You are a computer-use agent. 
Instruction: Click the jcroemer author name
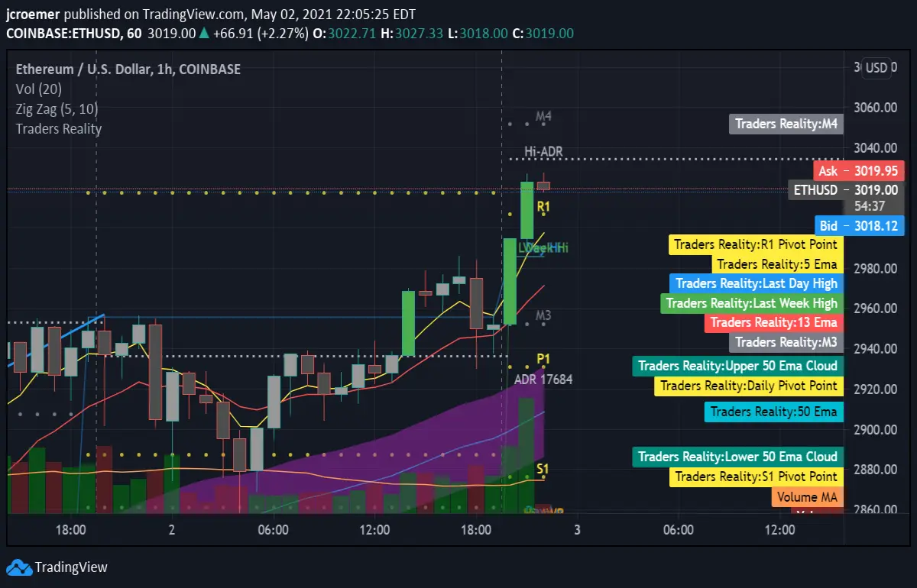pos(32,15)
